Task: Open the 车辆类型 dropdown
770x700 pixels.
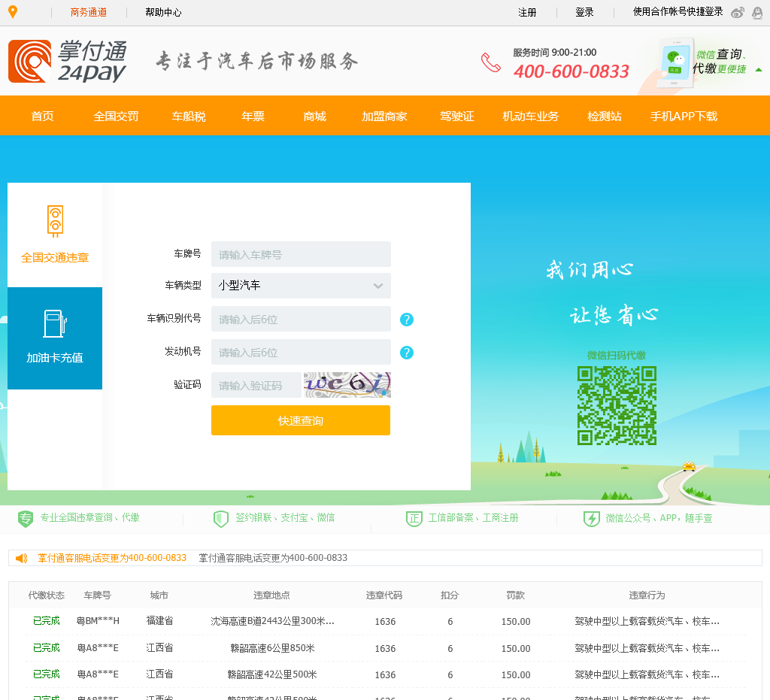Action: 301,286
